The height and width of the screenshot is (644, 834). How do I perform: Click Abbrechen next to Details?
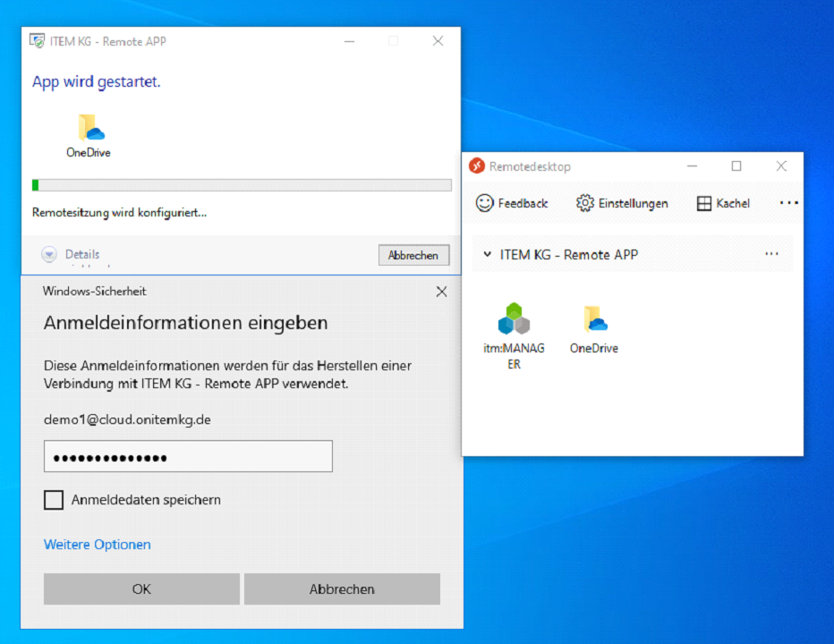click(413, 255)
